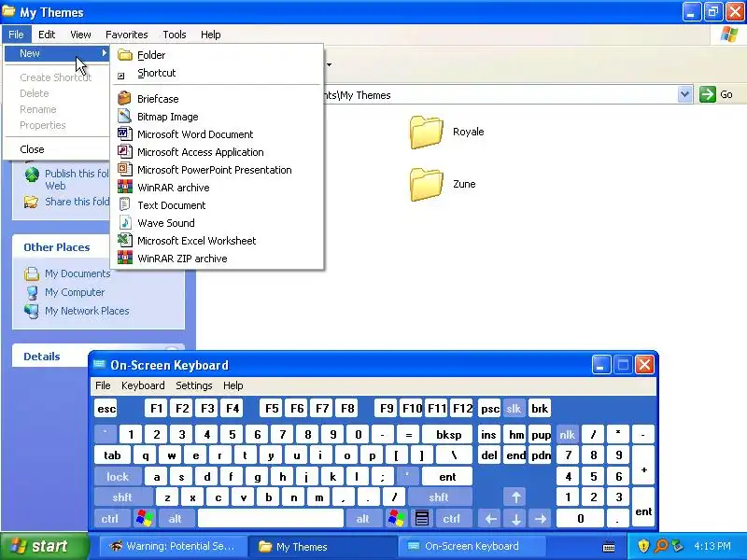Open the Edit menu in My Themes
Viewport: 747px width, 560px height.
click(x=47, y=35)
